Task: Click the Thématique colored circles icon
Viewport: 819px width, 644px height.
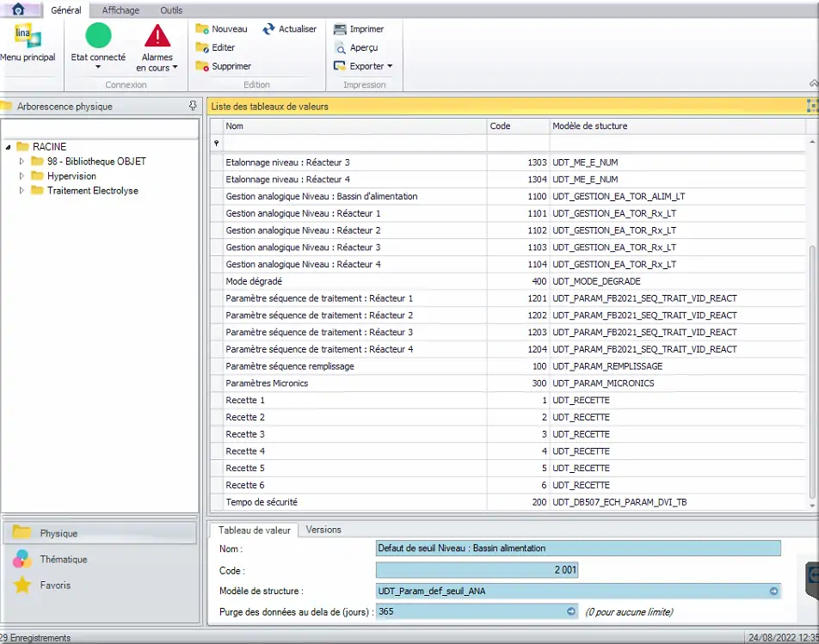Action: tap(22, 559)
